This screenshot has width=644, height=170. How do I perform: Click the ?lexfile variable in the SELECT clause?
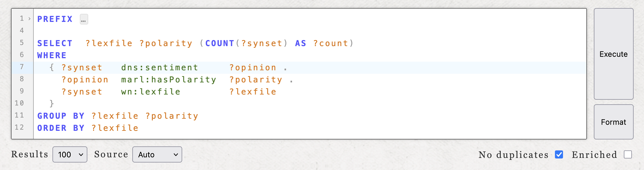109,43
